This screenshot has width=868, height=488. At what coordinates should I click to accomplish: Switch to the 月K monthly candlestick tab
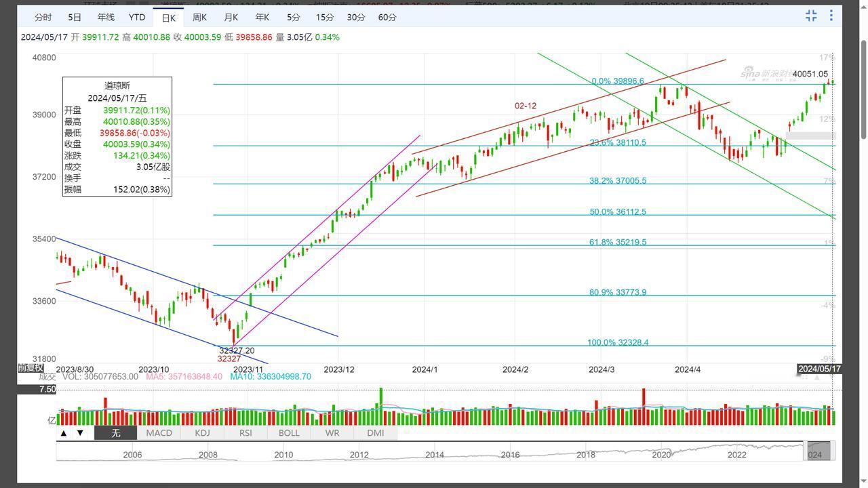pyautogui.click(x=231, y=17)
